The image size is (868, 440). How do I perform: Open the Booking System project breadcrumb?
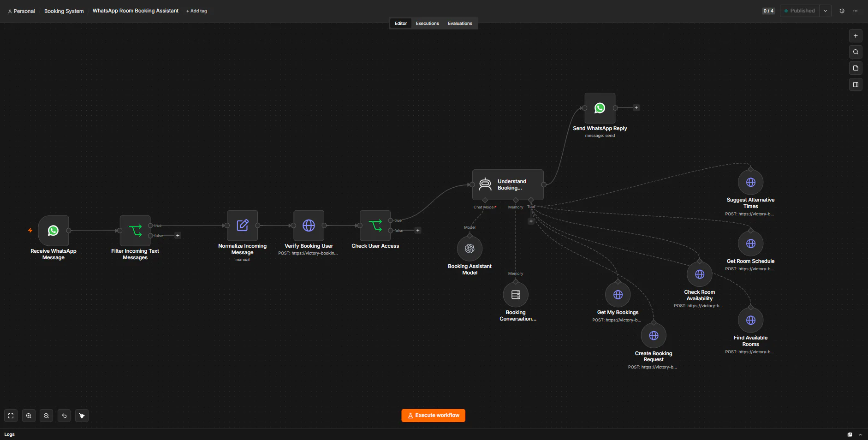[x=64, y=11]
